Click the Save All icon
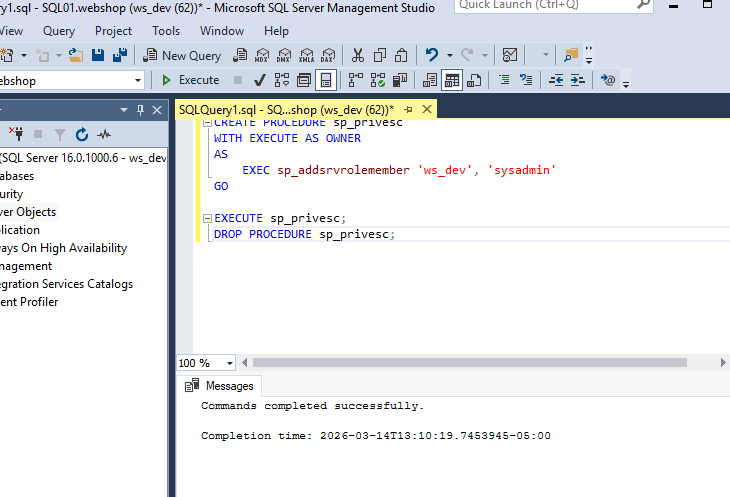 (120, 55)
